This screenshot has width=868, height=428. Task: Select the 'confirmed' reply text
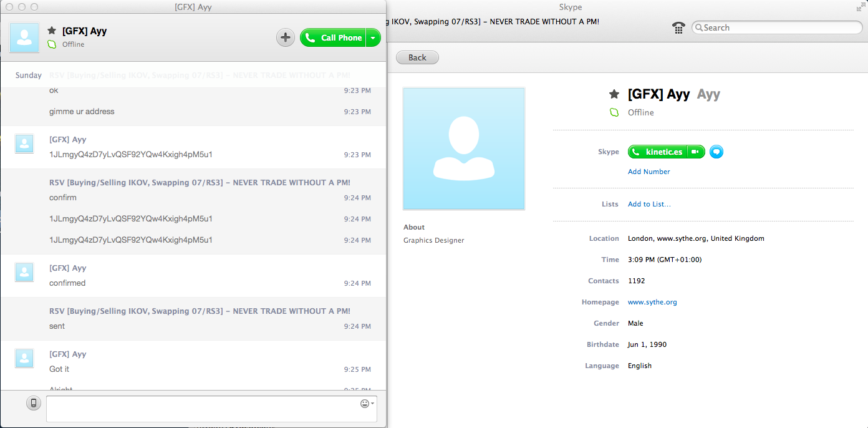tap(67, 283)
